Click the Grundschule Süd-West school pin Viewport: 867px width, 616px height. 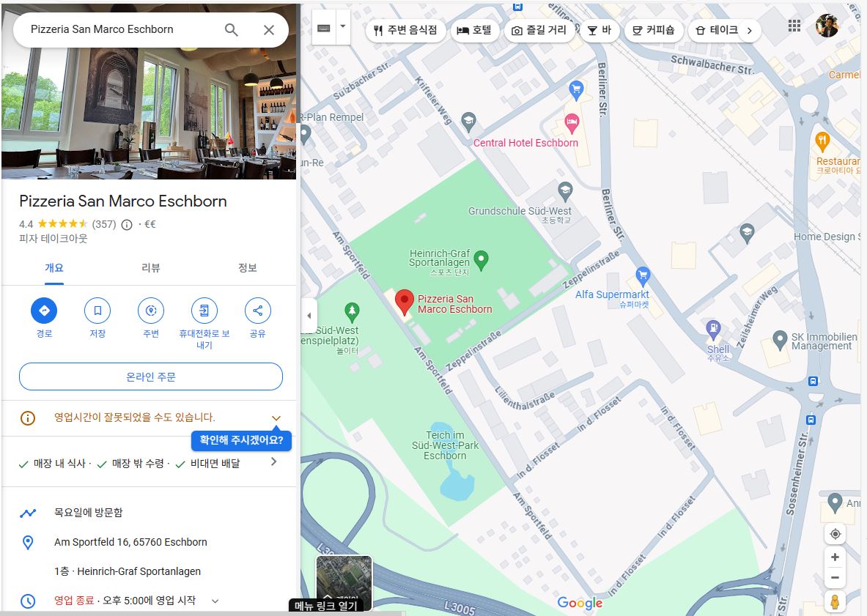click(x=565, y=192)
